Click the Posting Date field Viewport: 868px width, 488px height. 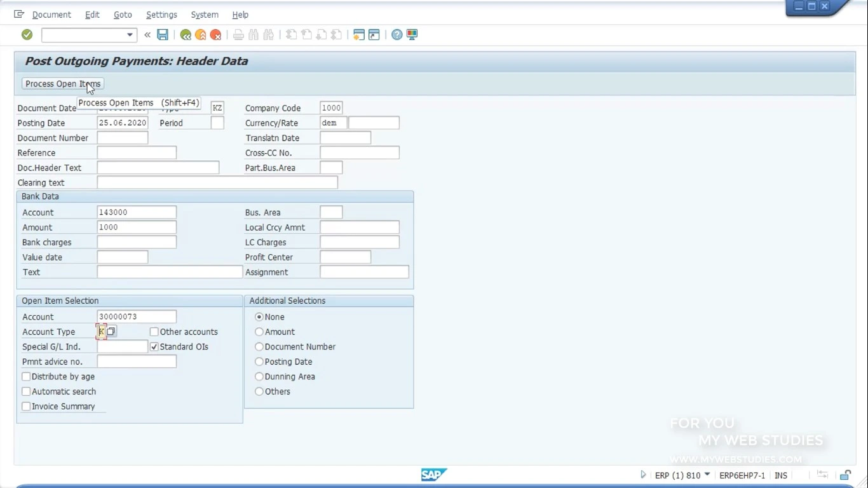(123, 123)
